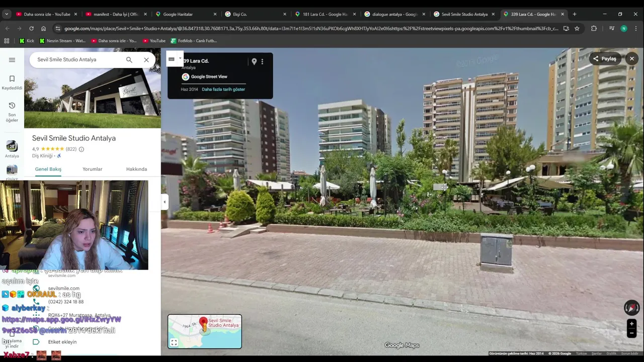
Task: Expand the minimap fullscreen icon
Action: 174,343
